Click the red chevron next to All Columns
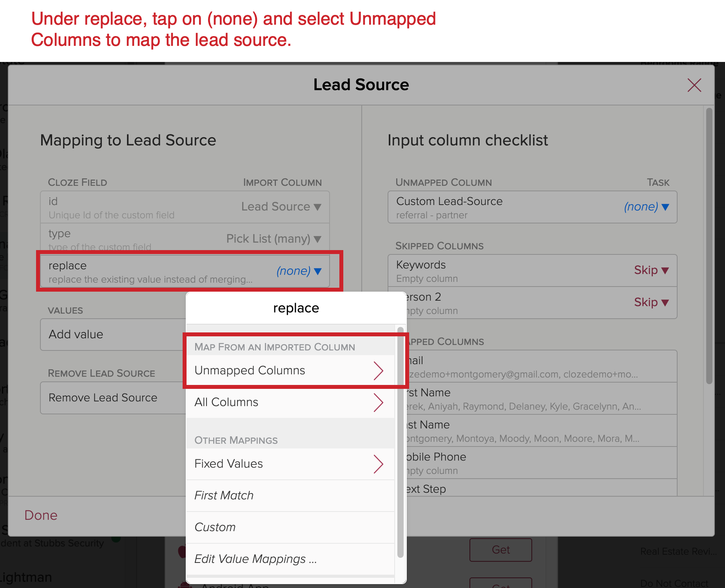Image resolution: width=725 pixels, height=588 pixels. (x=379, y=402)
